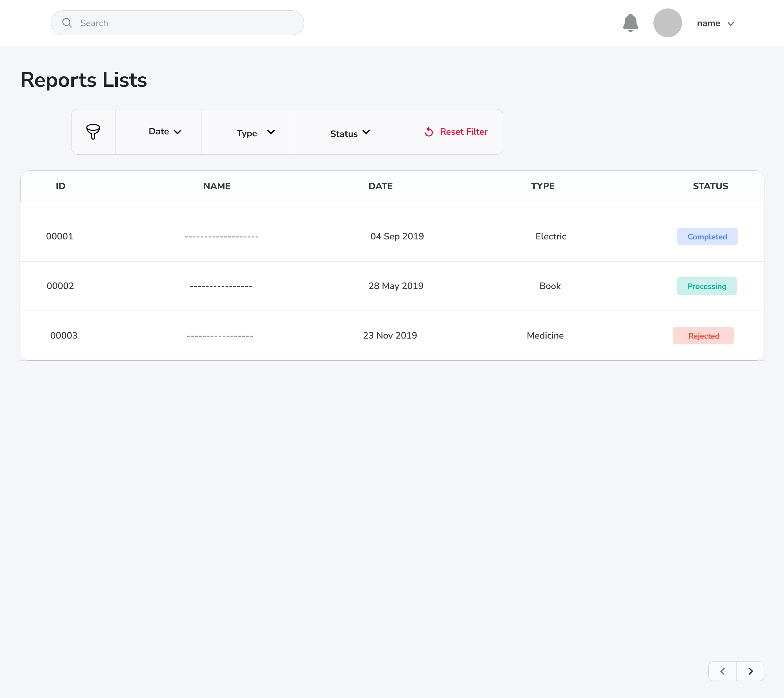Click the ID column header
The image size is (784, 698).
(61, 186)
